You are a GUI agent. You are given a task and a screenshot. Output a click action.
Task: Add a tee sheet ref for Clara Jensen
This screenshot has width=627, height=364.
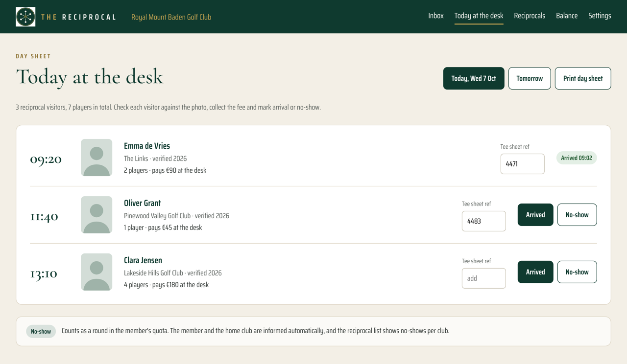coord(483,278)
